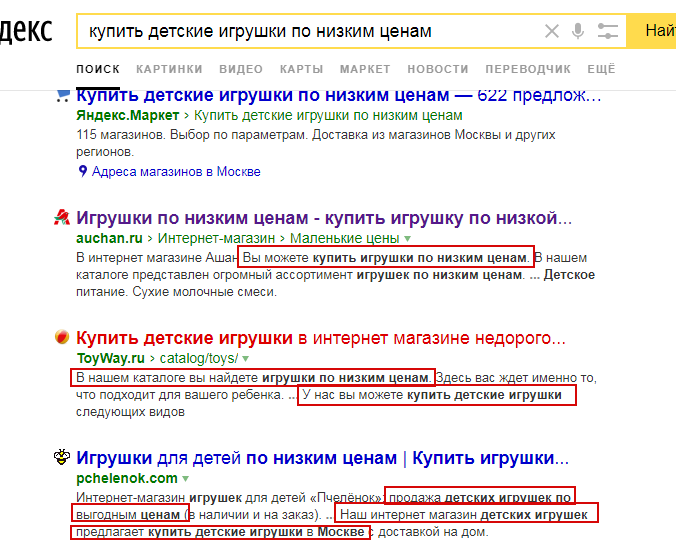Open the Интернет-магазин breadcrumb
676x560 pixels.
tap(216, 238)
